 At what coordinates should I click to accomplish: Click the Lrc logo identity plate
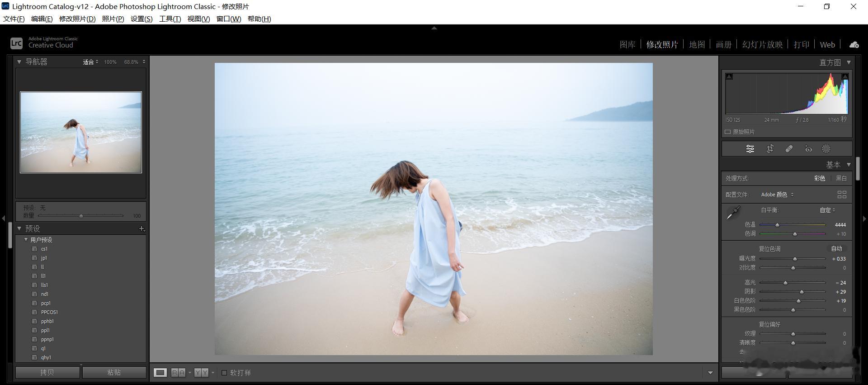[x=16, y=43]
